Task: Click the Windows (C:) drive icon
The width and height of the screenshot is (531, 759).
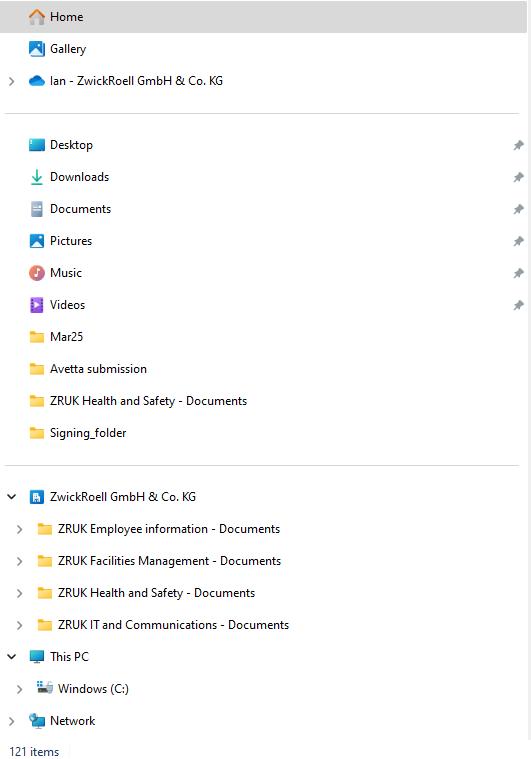Action: (x=45, y=687)
